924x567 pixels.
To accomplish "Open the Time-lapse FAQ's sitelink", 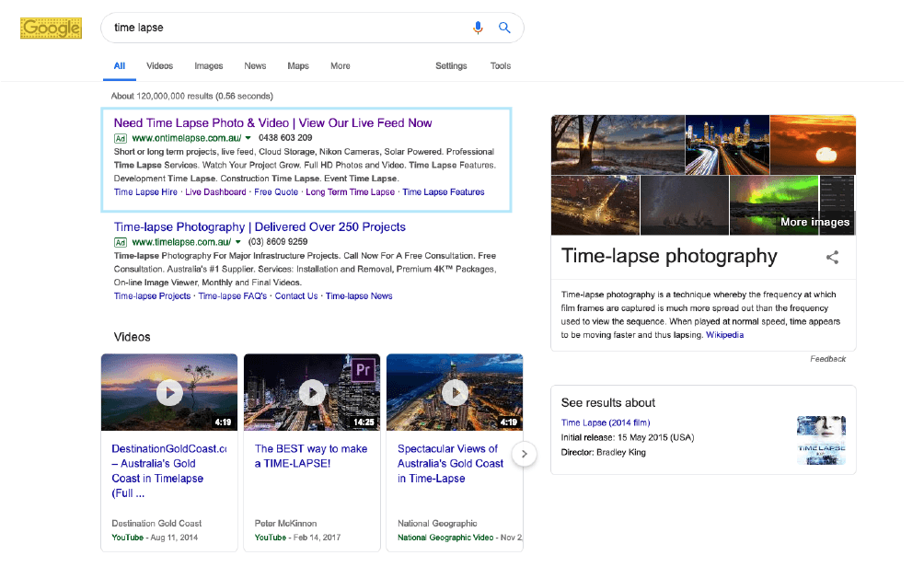I will (x=232, y=295).
